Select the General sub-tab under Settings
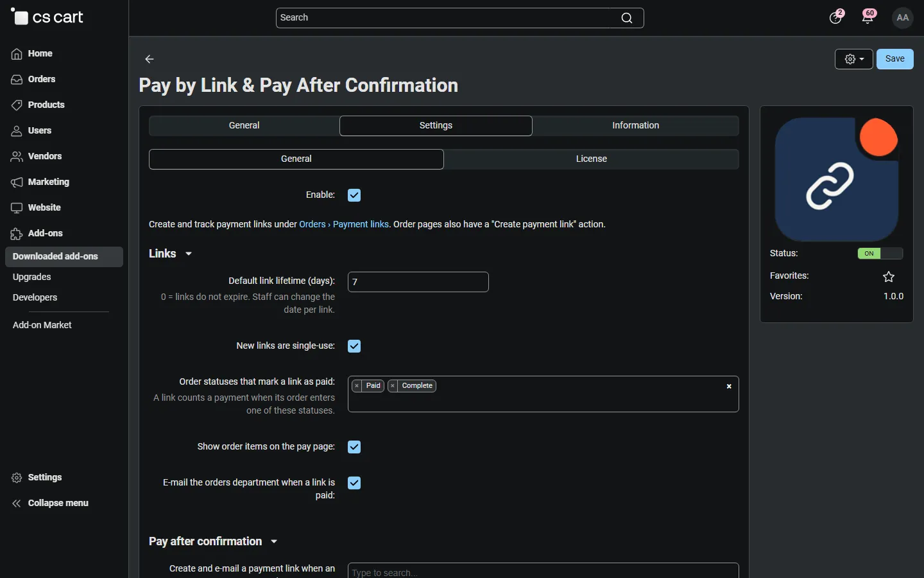This screenshot has height=578, width=924. pyautogui.click(x=296, y=159)
